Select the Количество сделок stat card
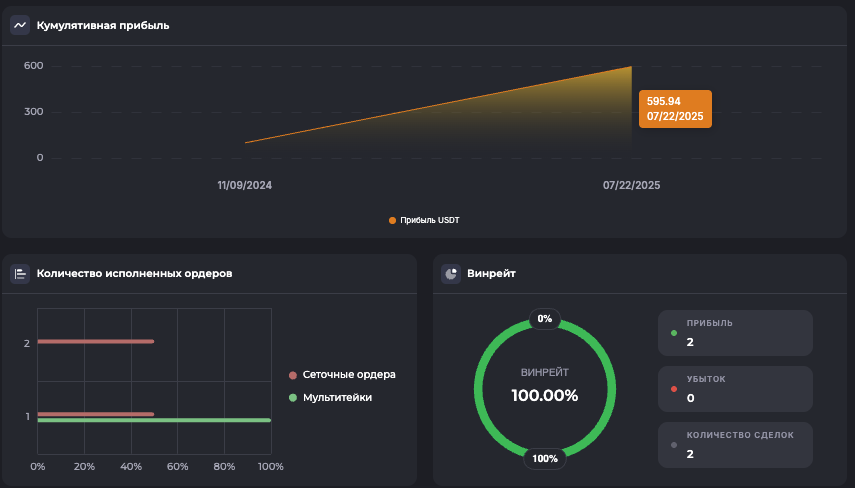This screenshot has width=855, height=488. coord(735,445)
